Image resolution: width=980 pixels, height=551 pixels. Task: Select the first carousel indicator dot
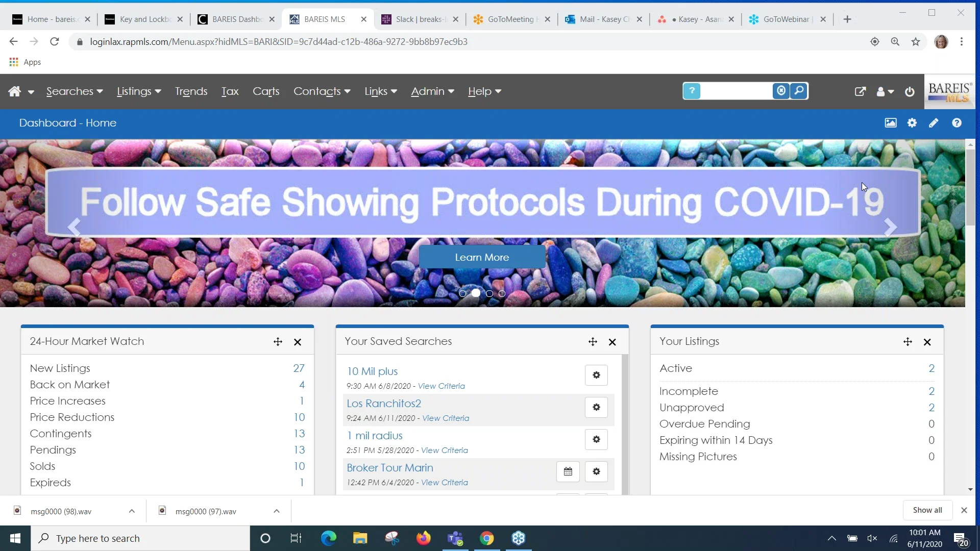tap(462, 293)
